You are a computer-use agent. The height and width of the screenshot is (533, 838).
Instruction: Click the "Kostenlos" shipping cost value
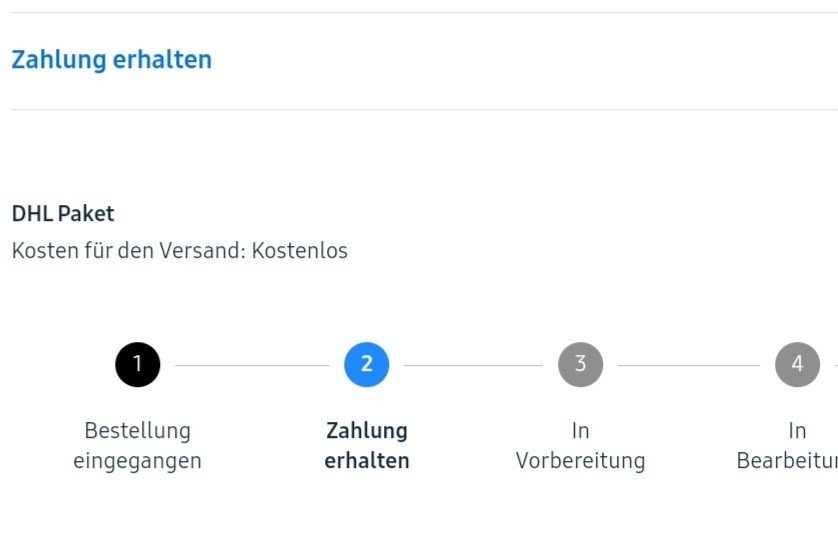(300, 251)
